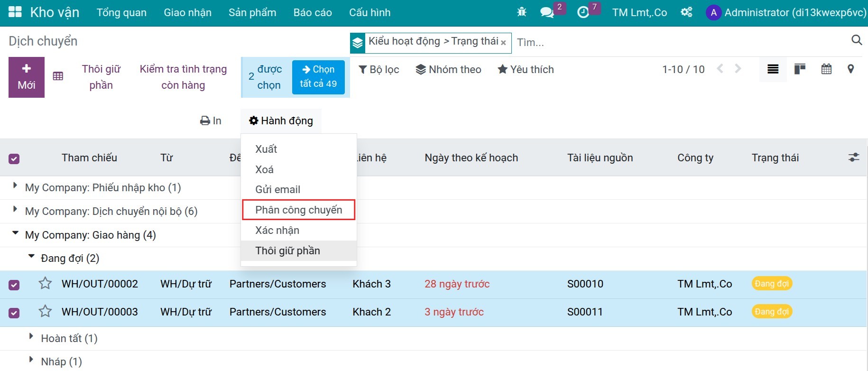Open the optional columns settings icon
868x371 pixels.
pos(854,158)
